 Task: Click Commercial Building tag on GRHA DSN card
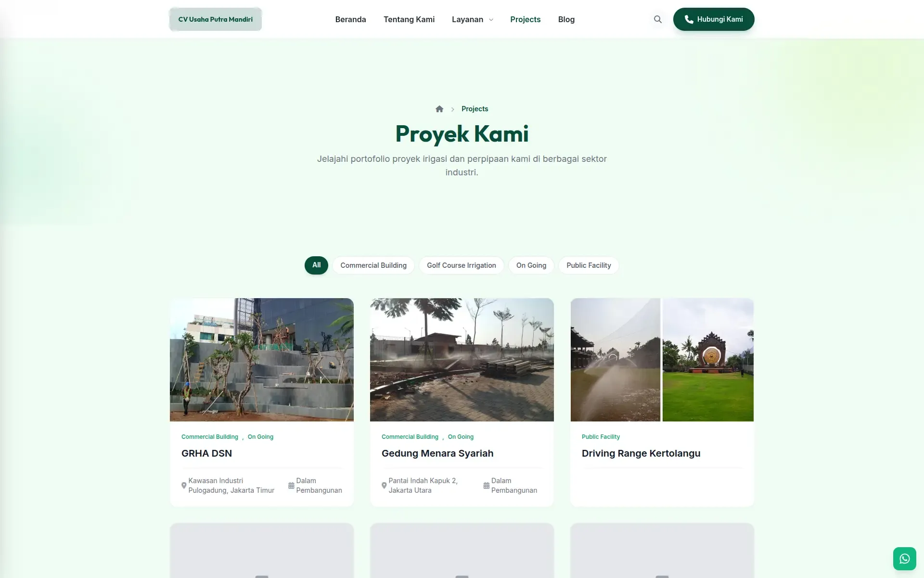(210, 437)
